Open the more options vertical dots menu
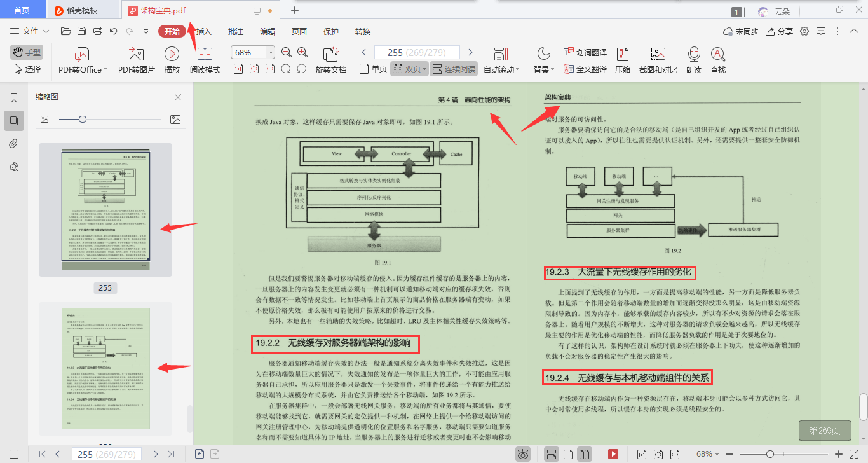Viewport: 868px width, 463px height. pos(838,31)
